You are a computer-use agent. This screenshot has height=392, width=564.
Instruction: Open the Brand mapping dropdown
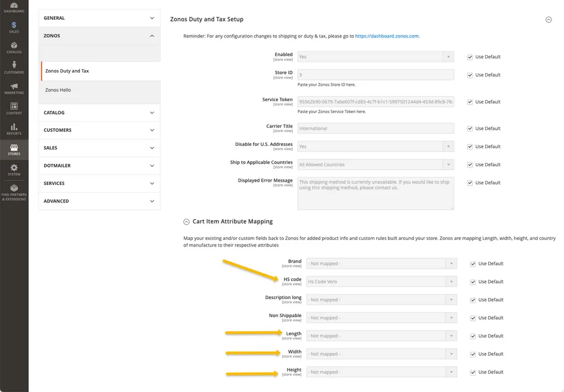[381, 264]
